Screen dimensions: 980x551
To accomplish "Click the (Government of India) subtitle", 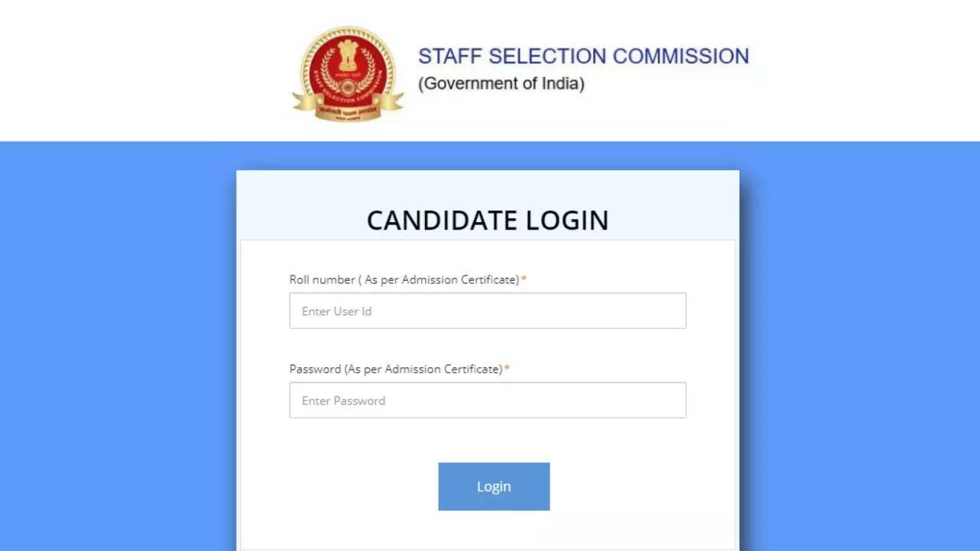I will 501,83.
